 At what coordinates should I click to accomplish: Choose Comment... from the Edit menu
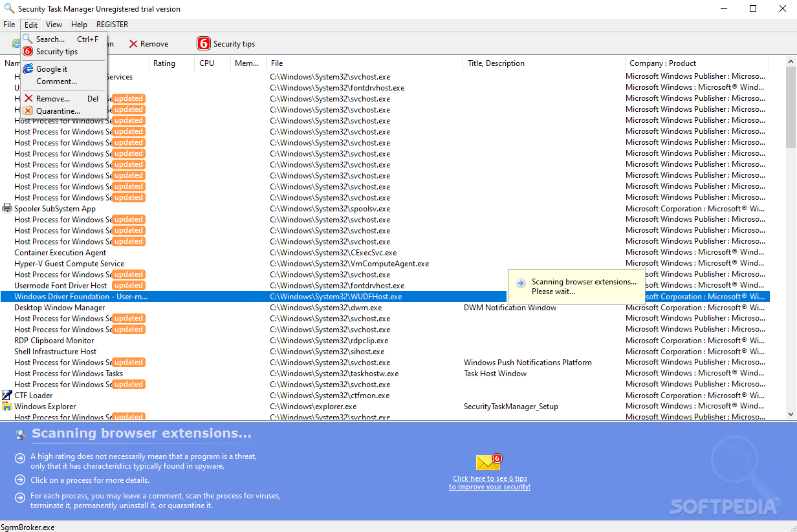[x=63, y=81]
